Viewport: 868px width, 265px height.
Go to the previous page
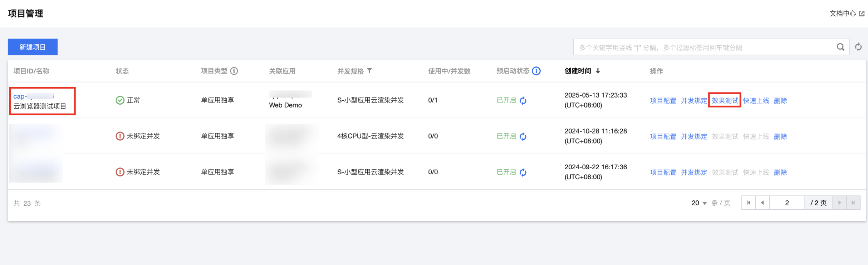click(762, 203)
